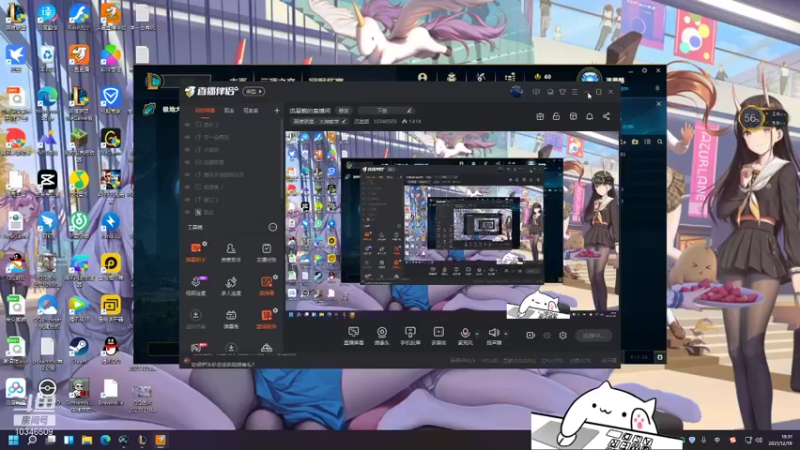Click the greyed start-streaming button at bottom right

coord(593,336)
